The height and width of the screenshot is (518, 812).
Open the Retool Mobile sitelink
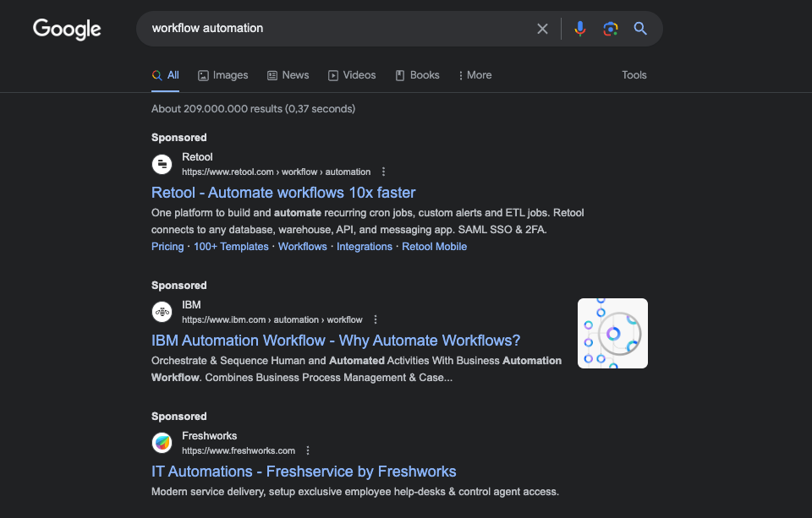pyautogui.click(x=435, y=247)
